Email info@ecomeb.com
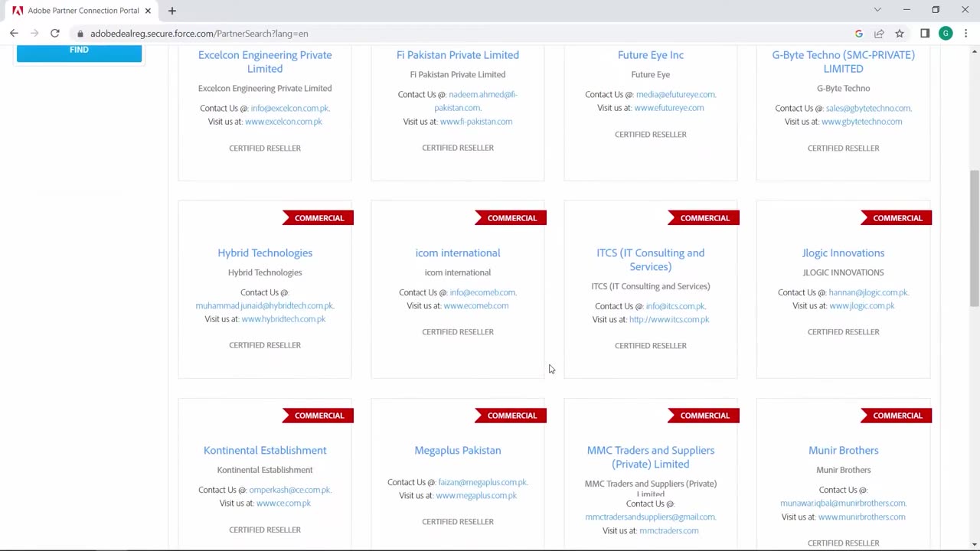This screenshot has height=551, width=980. click(482, 292)
